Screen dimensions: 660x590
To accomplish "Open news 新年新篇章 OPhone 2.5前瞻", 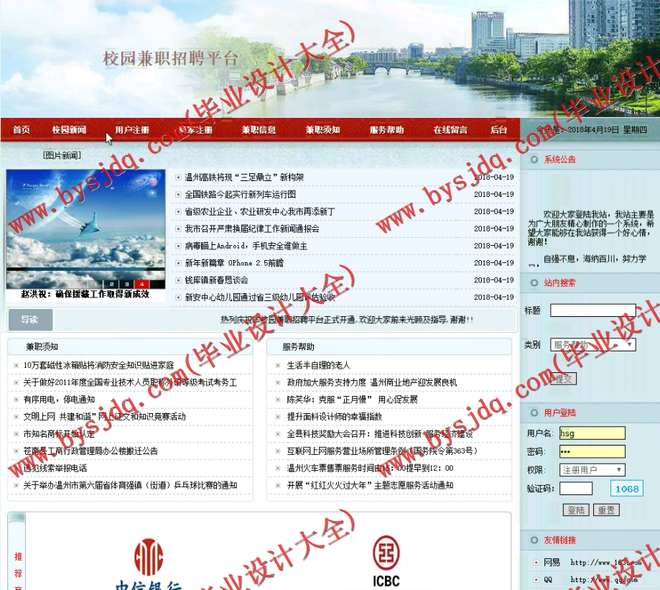I will coord(234,263).
